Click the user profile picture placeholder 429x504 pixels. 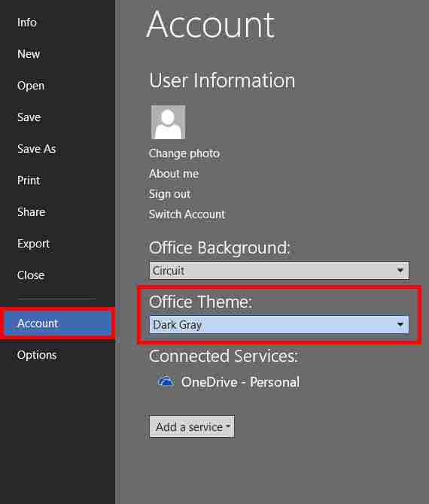168,122
